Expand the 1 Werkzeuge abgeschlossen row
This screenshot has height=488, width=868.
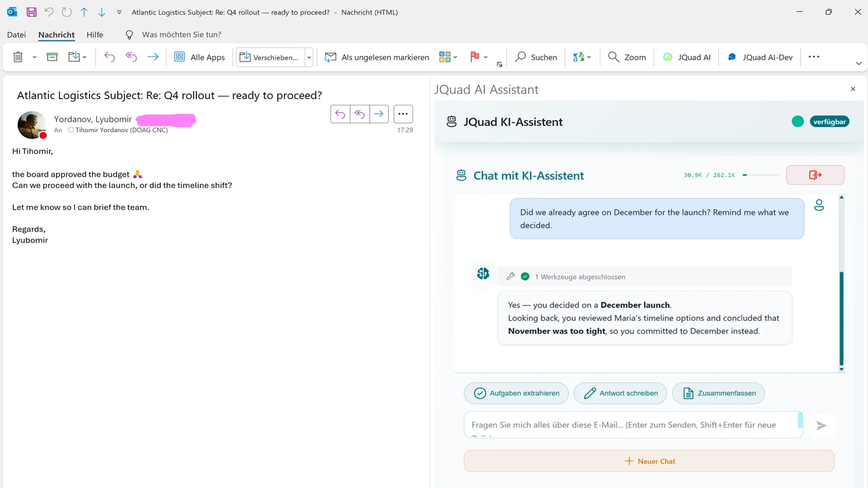coord(645,276)
